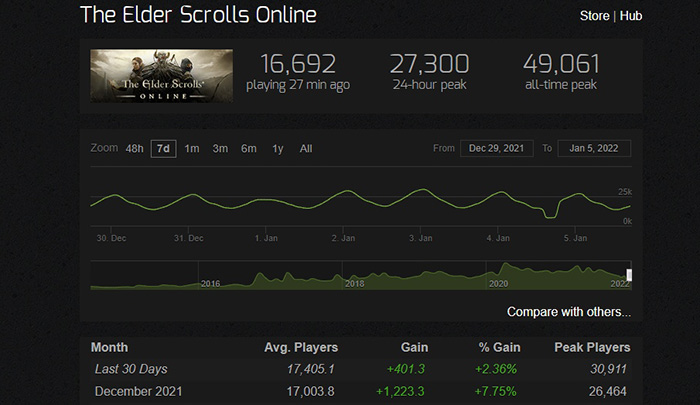Viewport: 700px width, 405px height.
Task: Select the 7d zoom option
Action: coord(163,149)
